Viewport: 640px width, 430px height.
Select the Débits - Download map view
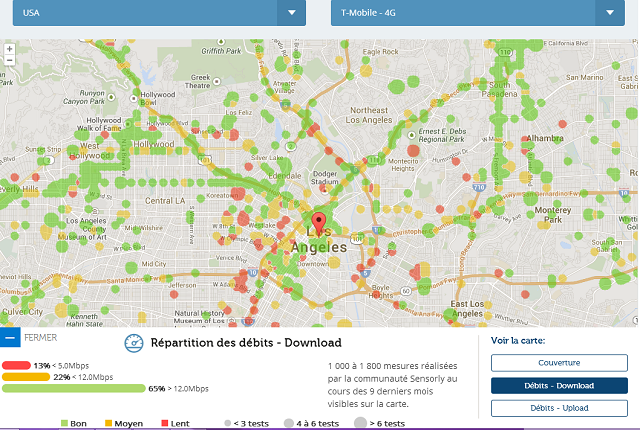(559, 386)
